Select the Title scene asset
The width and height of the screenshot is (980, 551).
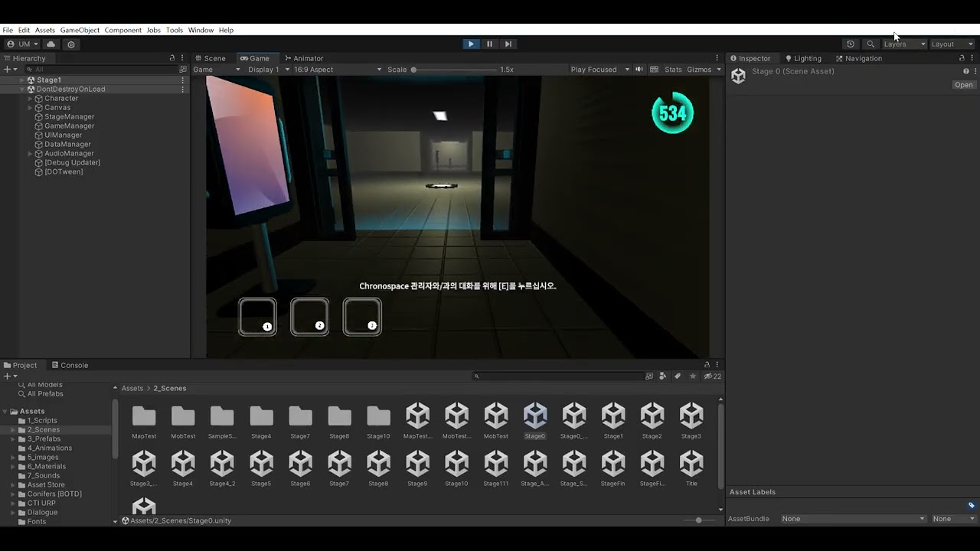coord(691,469)
